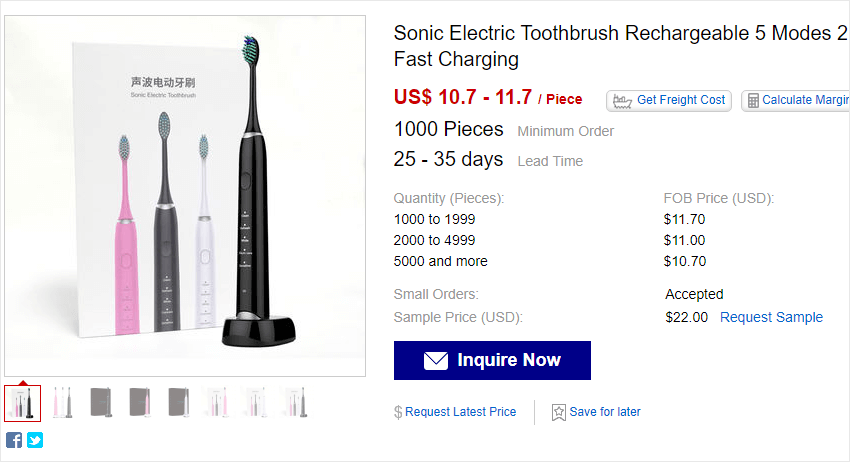Open the Request Sample link
This screenshot has width=850, height=462.
point(771,317)
